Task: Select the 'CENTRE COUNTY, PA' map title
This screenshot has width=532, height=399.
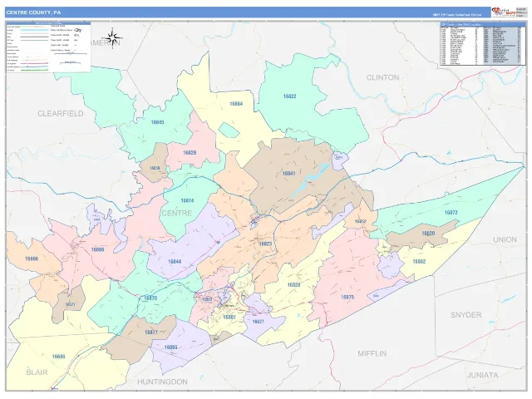Action: tap(33, 12)
